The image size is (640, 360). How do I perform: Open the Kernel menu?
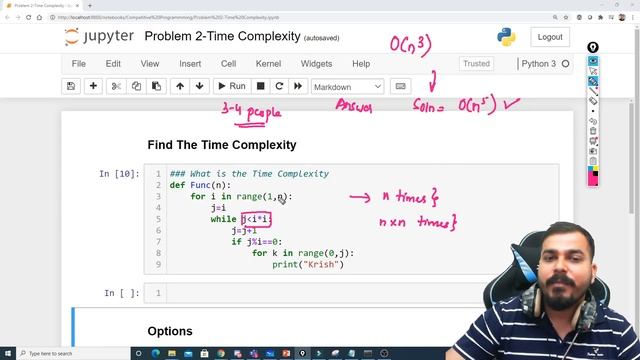click(x=268, y=64)
